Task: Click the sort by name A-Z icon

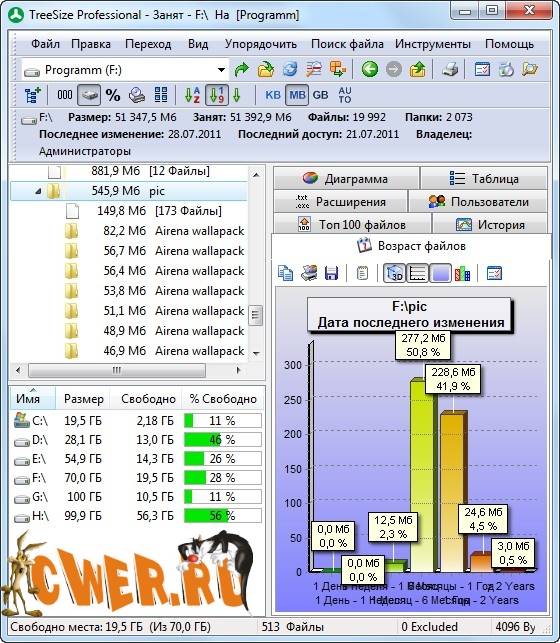Action: (x=192, y=95)
